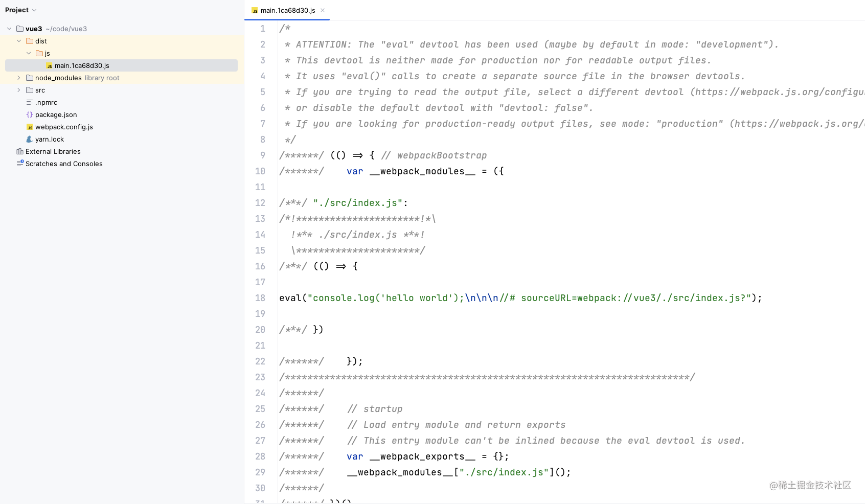
Task: Open the Project view dropdown
Action: click(20, 10)
